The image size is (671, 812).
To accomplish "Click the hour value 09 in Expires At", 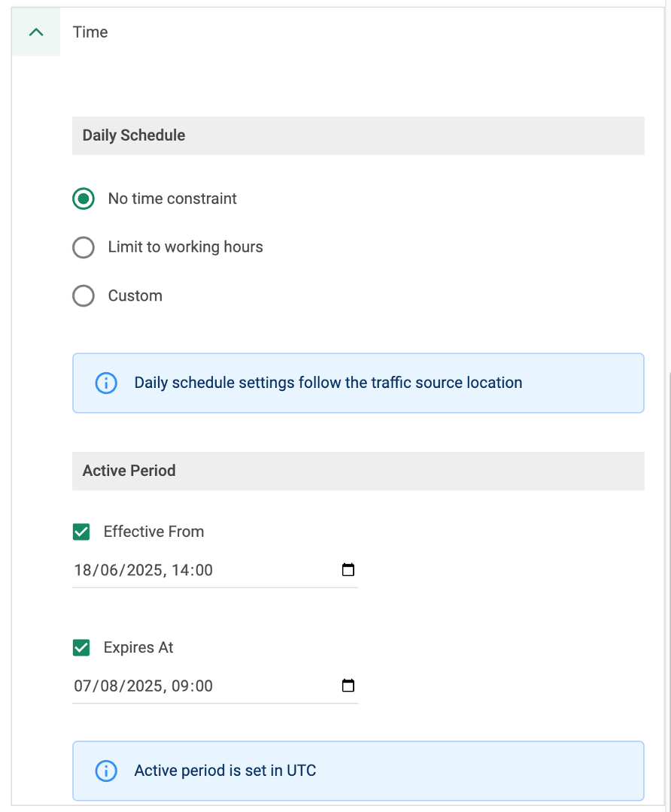I will pyautogui.click(x=181, y=686).
